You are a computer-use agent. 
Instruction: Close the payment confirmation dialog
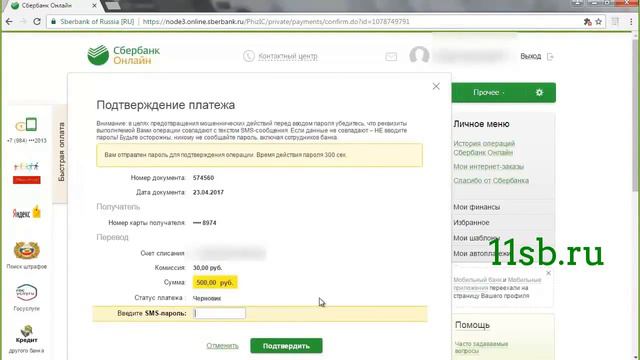(436, 86)
